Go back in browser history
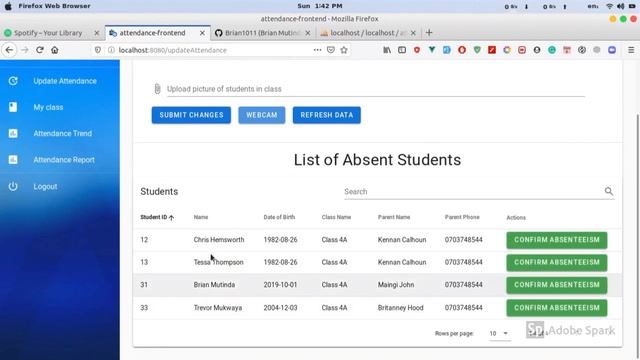 coord(9,50)
